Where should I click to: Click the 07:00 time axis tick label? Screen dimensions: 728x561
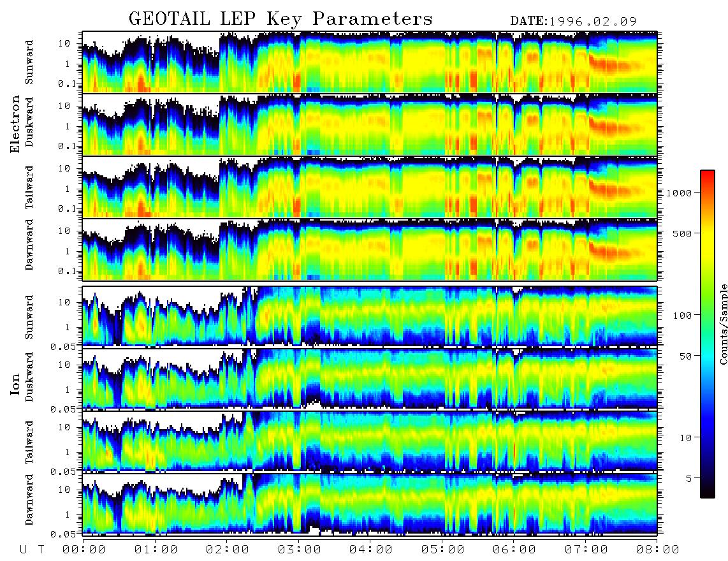point(586,550)
